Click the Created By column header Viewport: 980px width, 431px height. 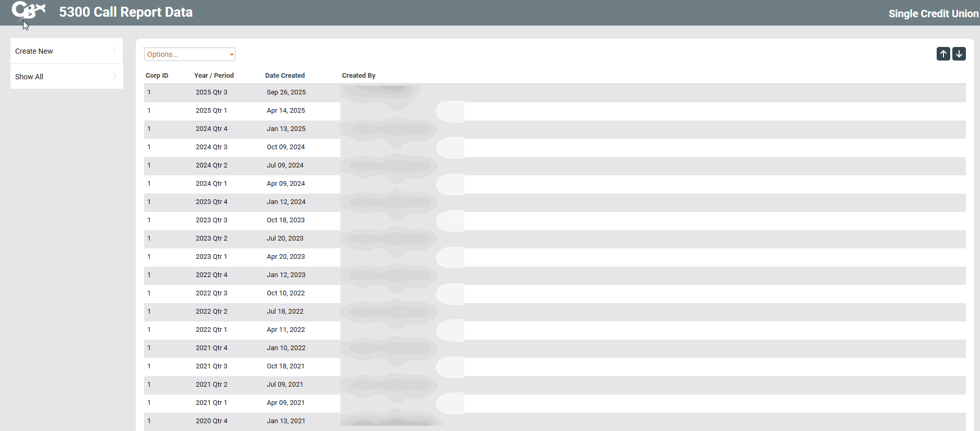(x=358, y=76)
